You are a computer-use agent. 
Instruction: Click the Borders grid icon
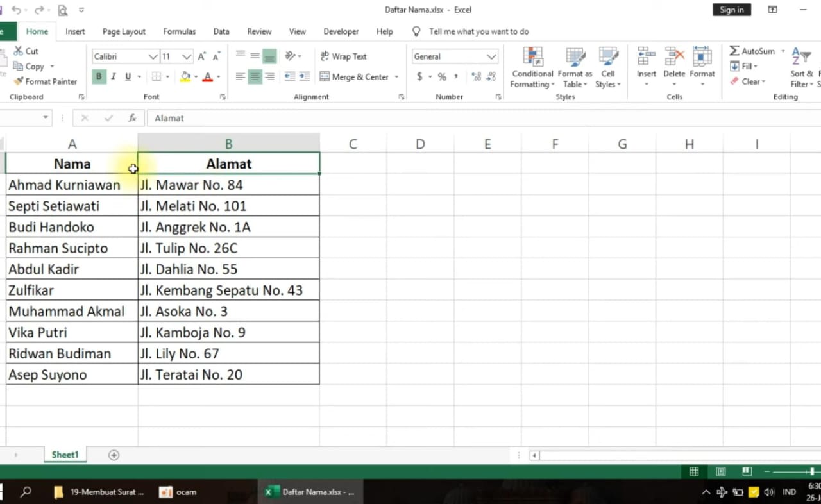[156, 77]
